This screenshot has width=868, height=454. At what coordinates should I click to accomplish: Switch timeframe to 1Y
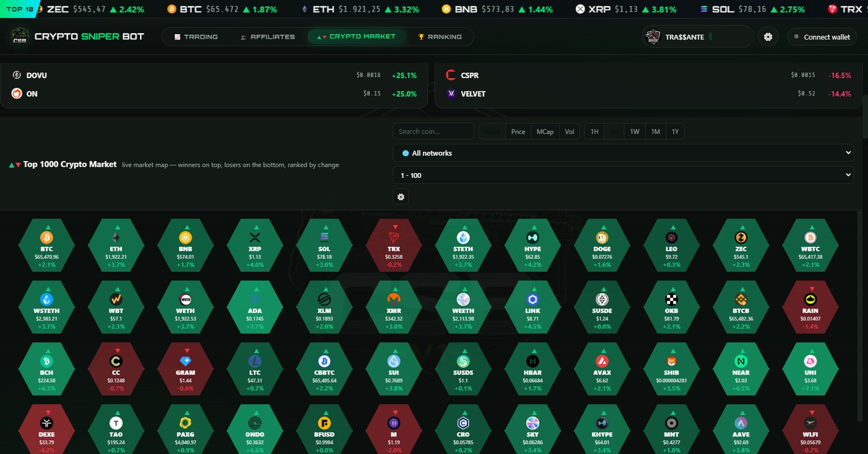(675, 131)
